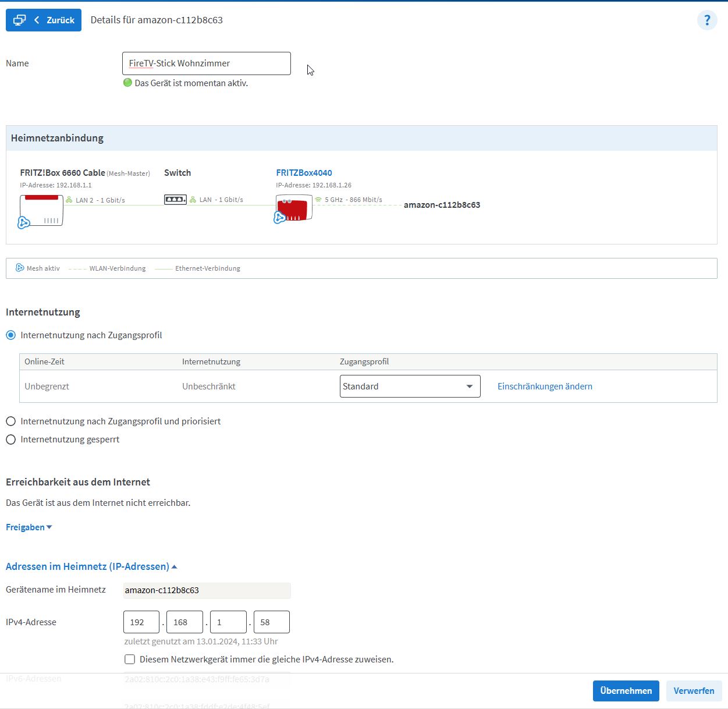
Task: Click the FRITZ!Box 6660 Cable router image
Action: [42, 210]
